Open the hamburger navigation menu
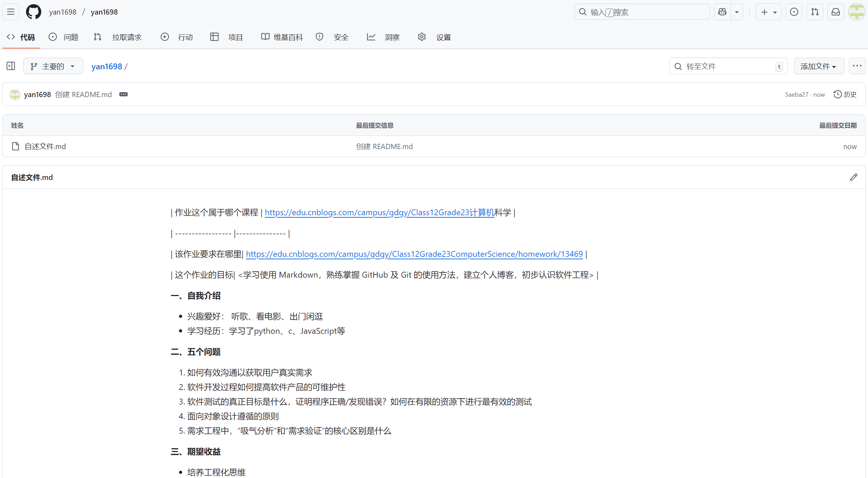The width and height of the screenshot is (868, 478). click(x=11, y=12)
